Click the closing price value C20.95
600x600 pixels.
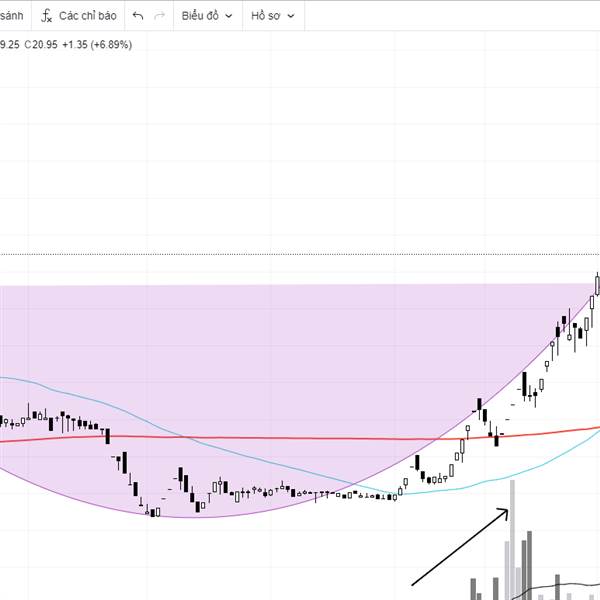coord(41,45)
